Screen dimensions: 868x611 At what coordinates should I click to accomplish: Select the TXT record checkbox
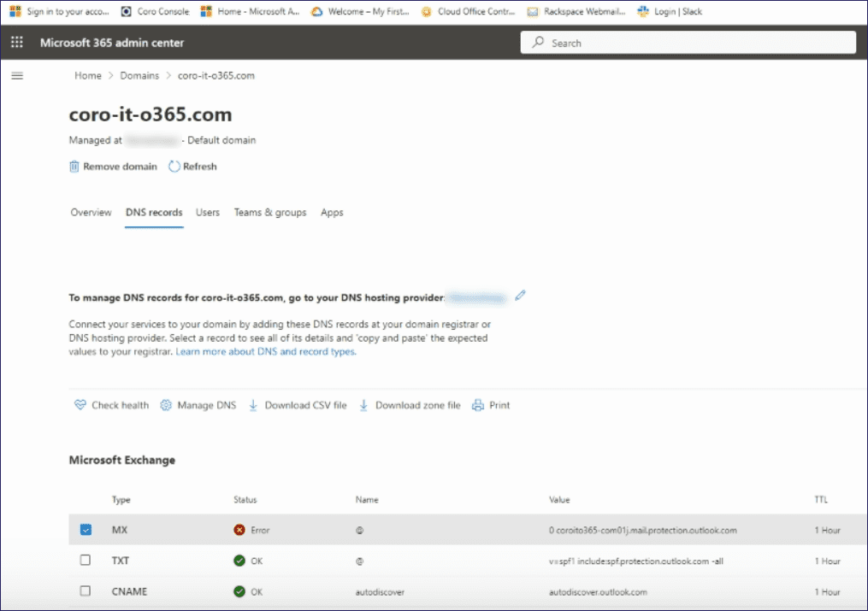click(x=85, y=561)
